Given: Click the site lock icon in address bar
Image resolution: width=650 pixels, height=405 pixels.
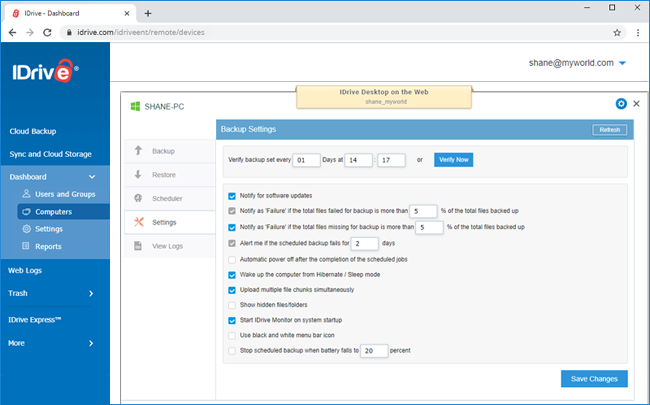Looking at the screenshot, I should (69, 32).
